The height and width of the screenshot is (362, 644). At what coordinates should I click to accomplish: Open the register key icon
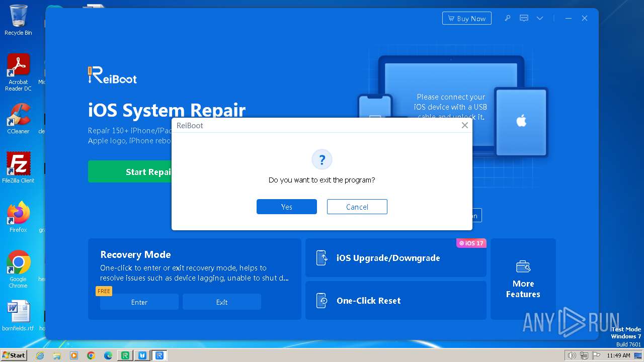(x=508, y=18)
